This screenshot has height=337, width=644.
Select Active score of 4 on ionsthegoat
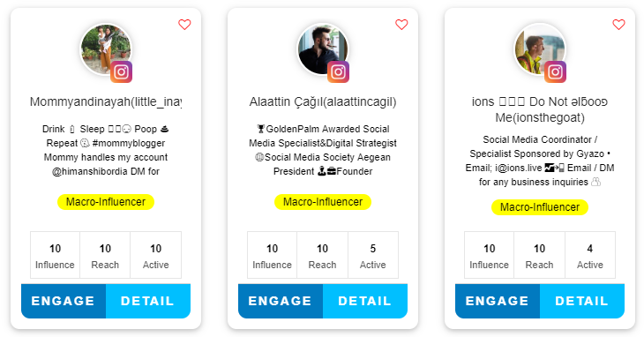(590, 255)
